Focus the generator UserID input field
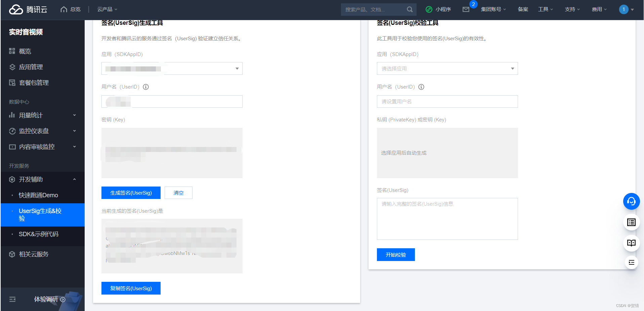Viewport: 644px width, 311px height. point(172,101)
